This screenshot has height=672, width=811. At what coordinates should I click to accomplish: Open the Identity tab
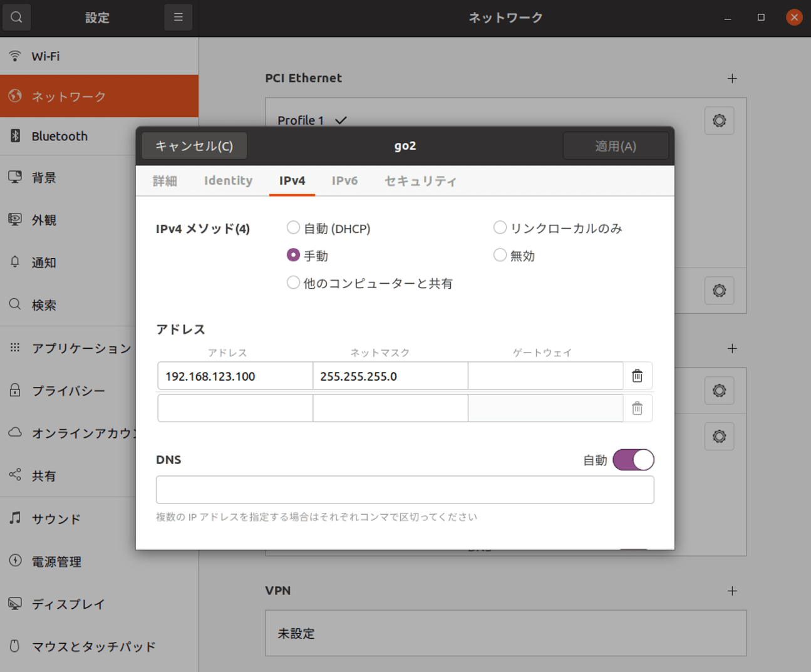coord(228,181)
